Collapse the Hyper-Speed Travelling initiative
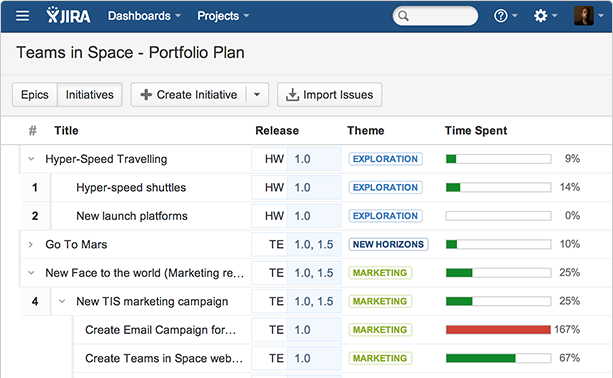 click(31, 159)
